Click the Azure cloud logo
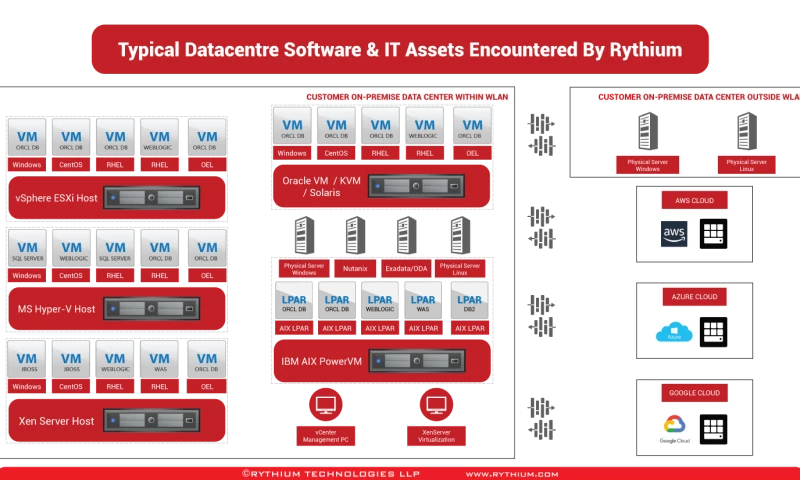This screenshot has width=800, height=480. coord(674,332)
